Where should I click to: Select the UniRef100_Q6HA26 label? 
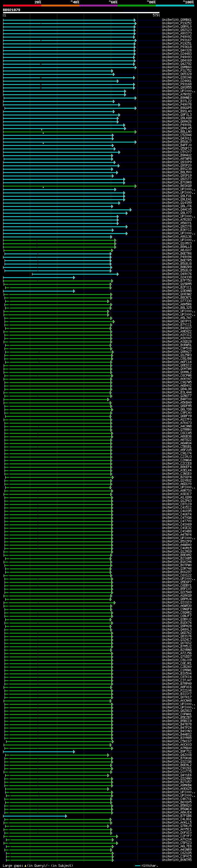177,121
